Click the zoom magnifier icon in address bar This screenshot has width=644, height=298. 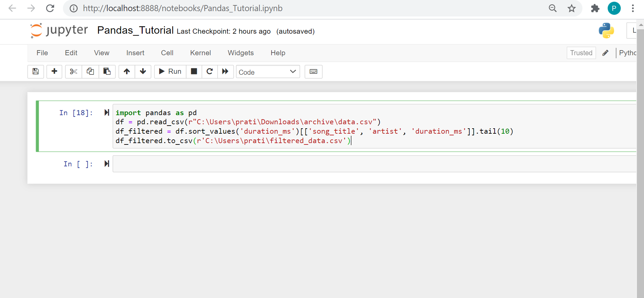click(x=553, y=8)
